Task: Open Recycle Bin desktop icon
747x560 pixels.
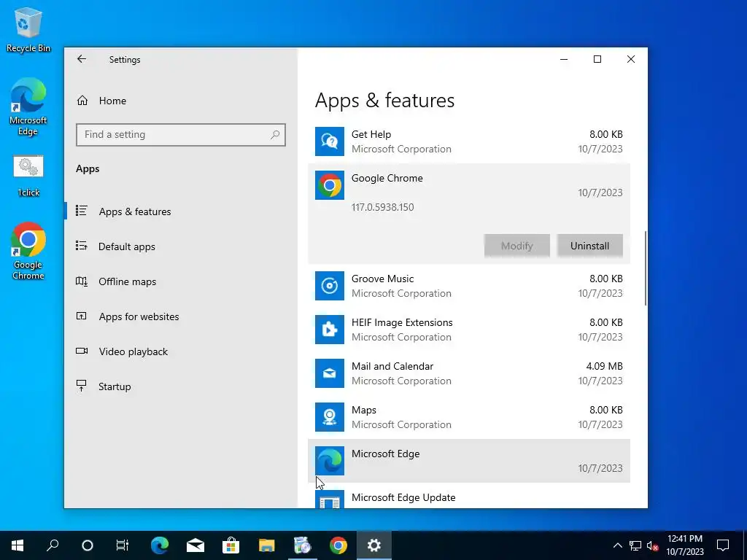Action: coord(28,29)
